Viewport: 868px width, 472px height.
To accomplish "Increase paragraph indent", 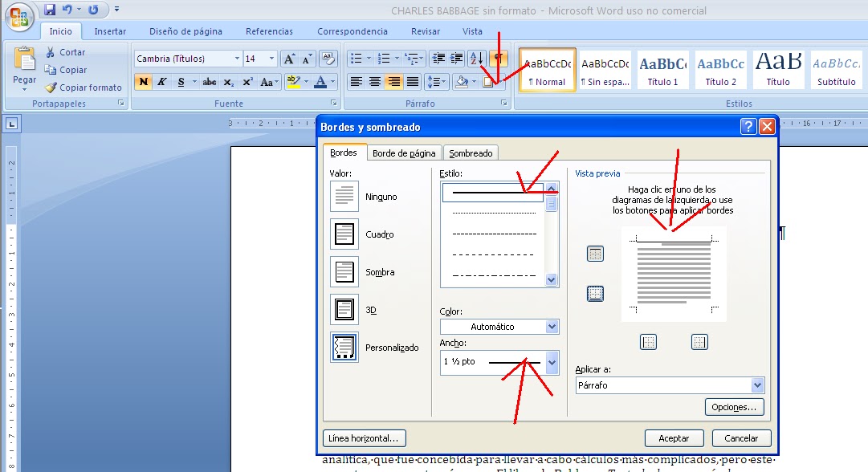I will tap(457, 59).
